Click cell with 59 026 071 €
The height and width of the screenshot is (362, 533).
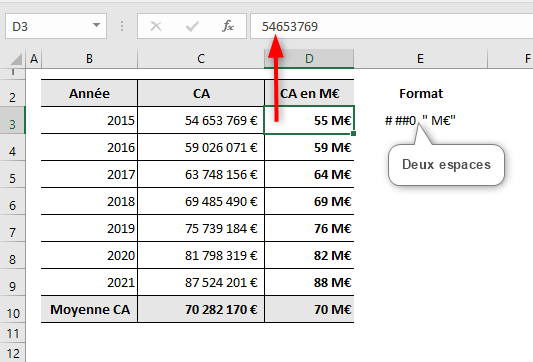pyautogui.click(x=201, y=147)
